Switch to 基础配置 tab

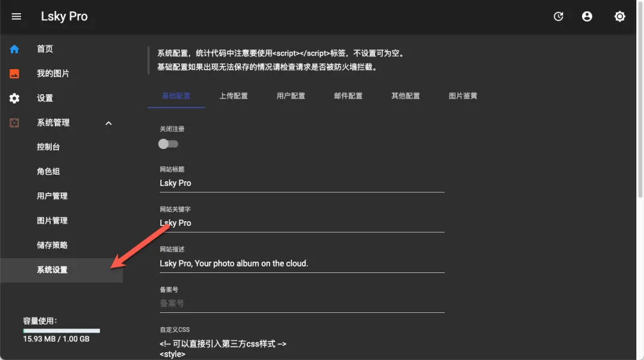(x=176, y=96)
